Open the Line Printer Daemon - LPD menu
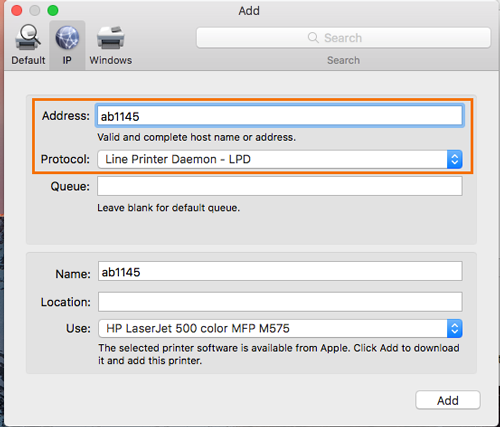Image resolution: width=500 pixels, height=427 pixels. tap(280, 159)
